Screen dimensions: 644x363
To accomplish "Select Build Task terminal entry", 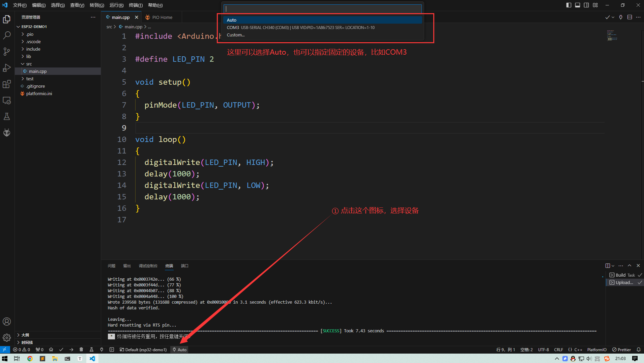I will coord(625,275).
